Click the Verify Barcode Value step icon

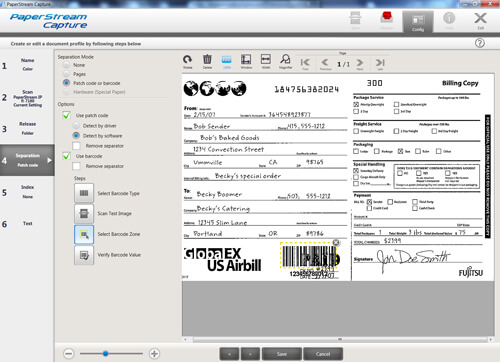tap(84, 255)
